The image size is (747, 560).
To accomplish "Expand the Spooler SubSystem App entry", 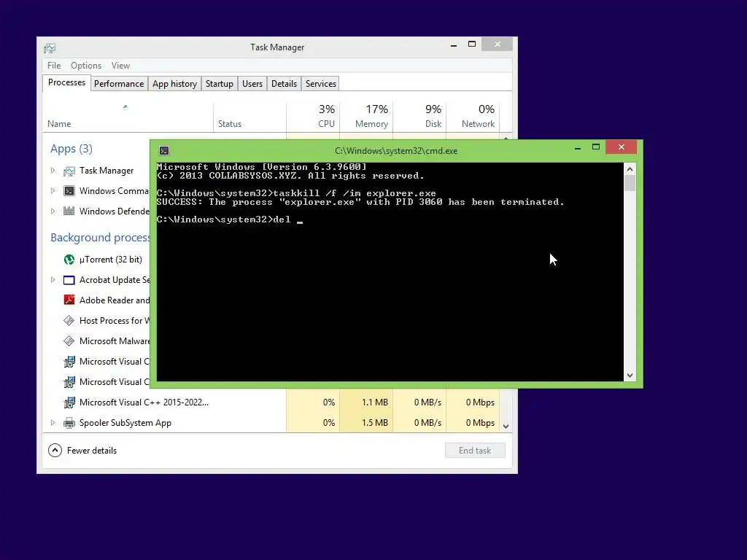I will point(53,422).
